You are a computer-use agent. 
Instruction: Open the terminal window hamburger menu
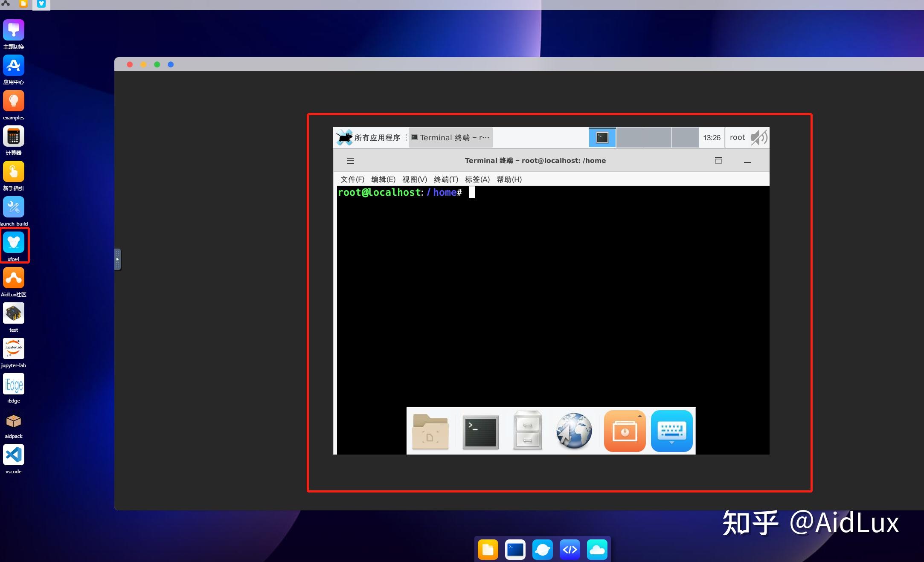click(x=350, y=160)
